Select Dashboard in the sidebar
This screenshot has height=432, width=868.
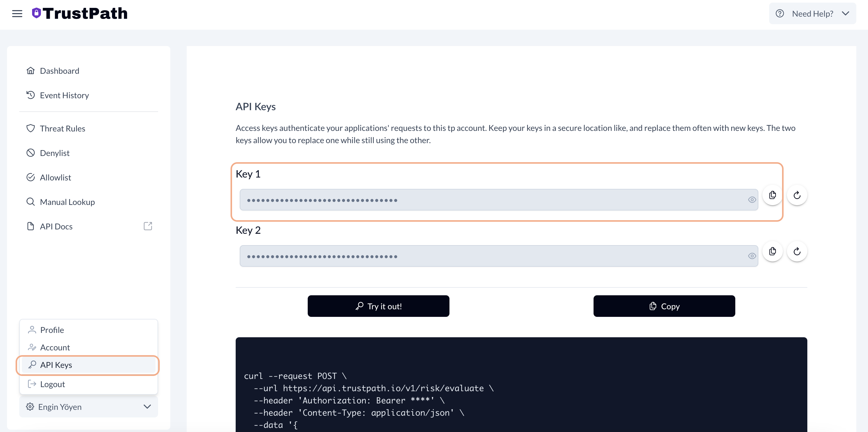[x=59, y=71]
